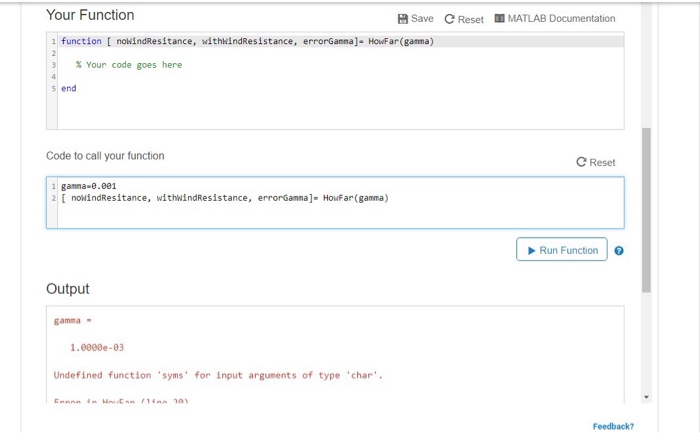The height and width of the screenshot is (433, 700).
Task: Open the MATLAB Documentation book icon
Action: click(x=500, y=18)
